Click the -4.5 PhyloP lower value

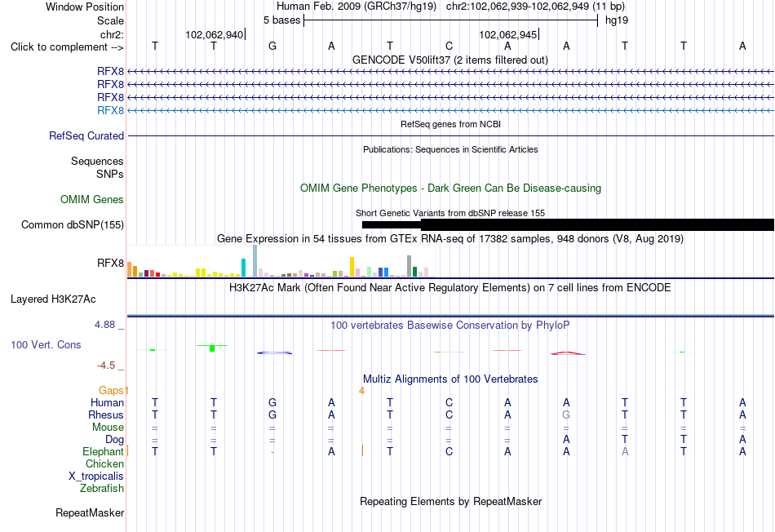coord(106,366)
